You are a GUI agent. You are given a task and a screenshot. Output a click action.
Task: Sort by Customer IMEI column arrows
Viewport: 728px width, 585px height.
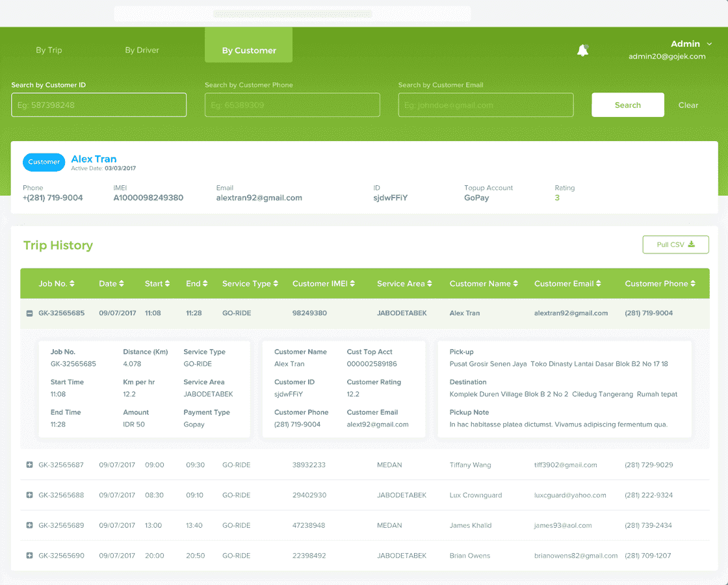(x=352, y=283)
